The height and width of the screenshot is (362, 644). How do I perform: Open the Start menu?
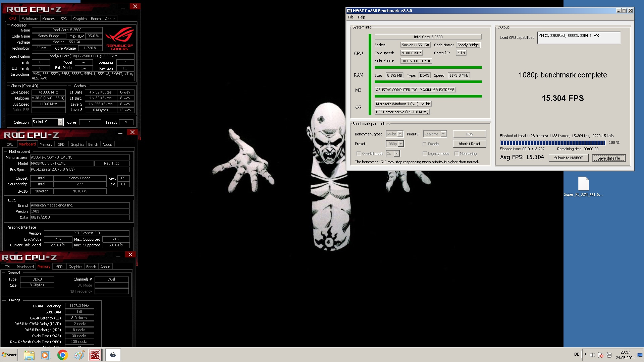(9, 355)
